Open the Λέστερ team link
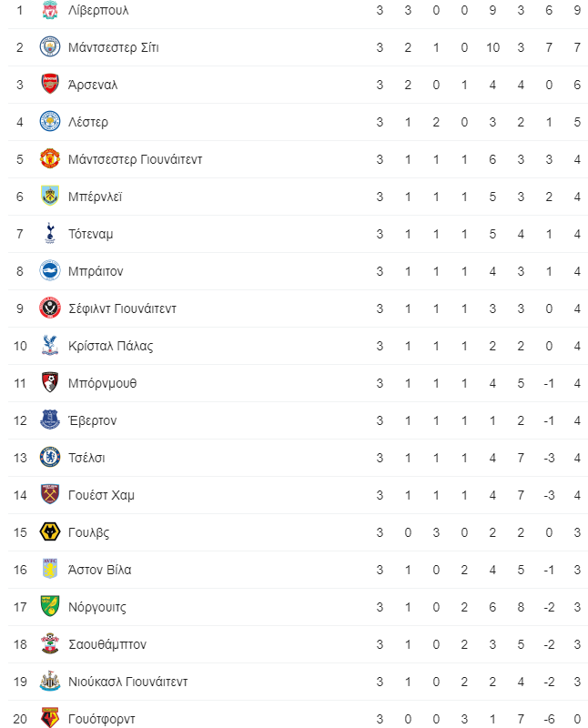588x728 pixels. click(87, 122)
